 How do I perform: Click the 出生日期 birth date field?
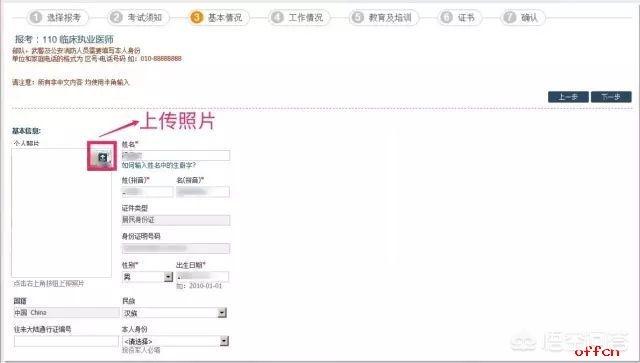click(x=202, y=276)
